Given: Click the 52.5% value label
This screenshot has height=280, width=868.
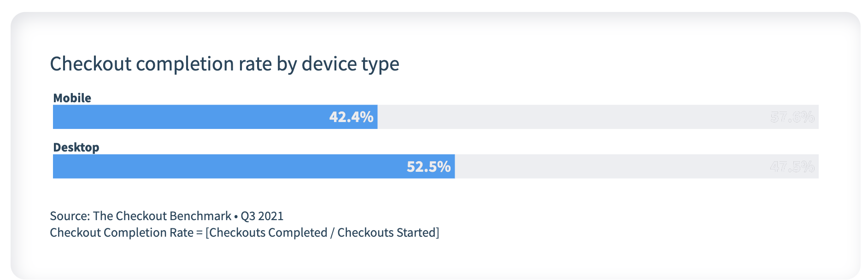Looking at the screenshot, I should point(428,167).
